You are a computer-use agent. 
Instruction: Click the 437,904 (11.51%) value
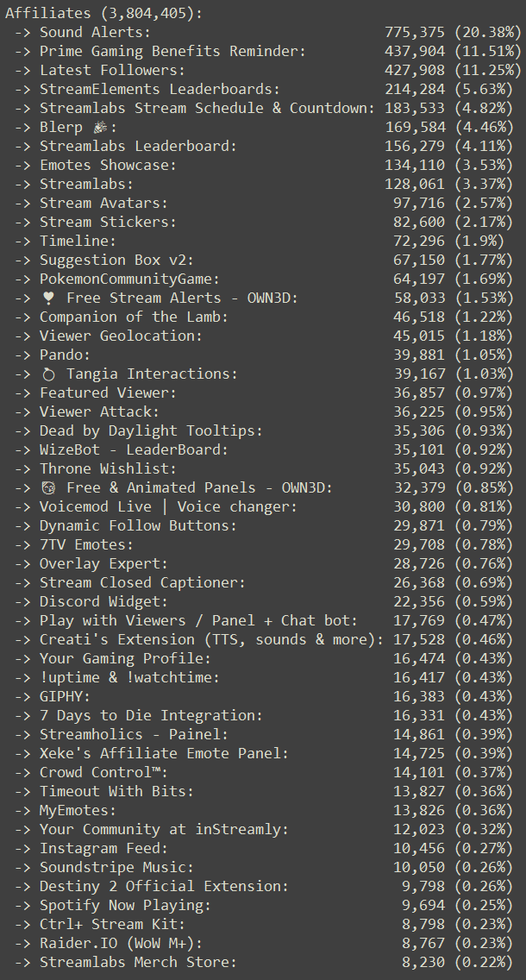[x=453, y=51]
